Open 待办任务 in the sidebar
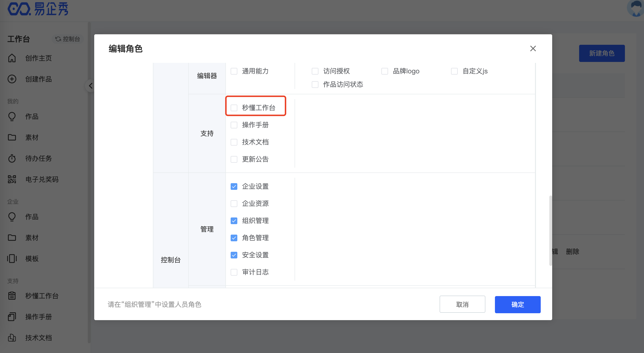 [38, 158]
